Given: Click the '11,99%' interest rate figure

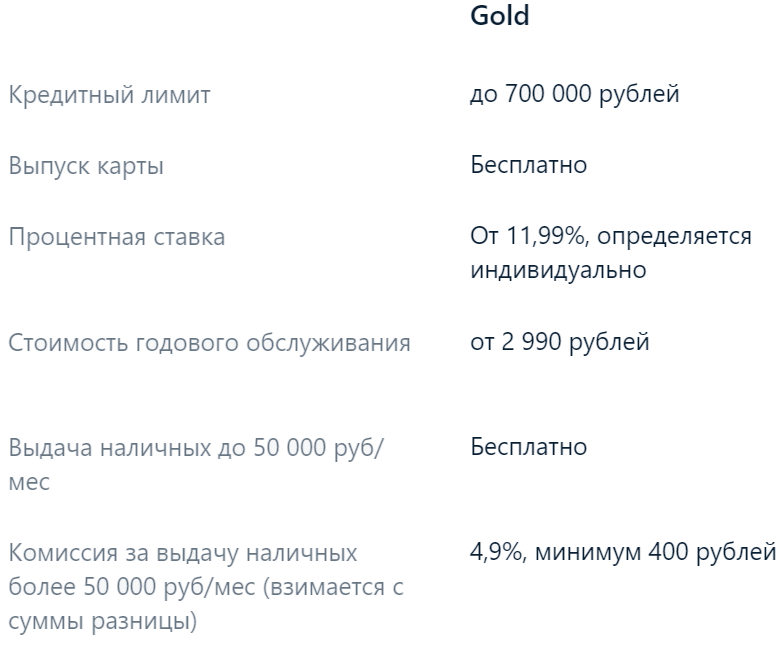Looking at the screenshot, I should click(545, 236).
